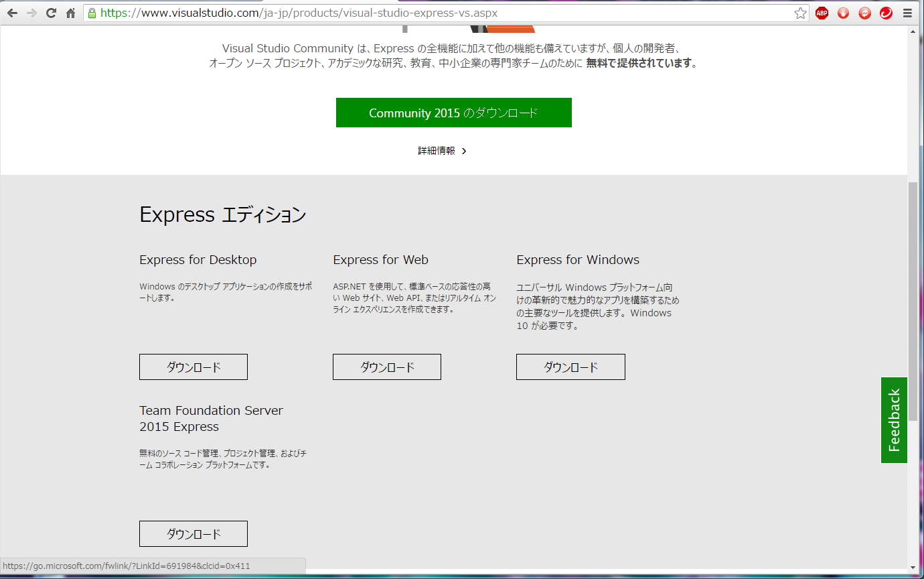924x579 pixels.
Task: Click the Express エディション section title
Action: click(x=223, y=214)
